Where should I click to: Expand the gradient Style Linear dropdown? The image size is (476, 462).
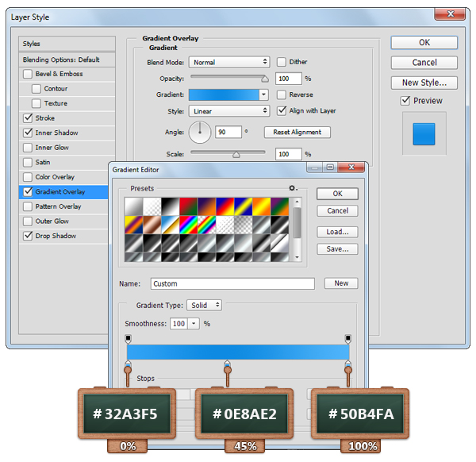pos(230,111)
